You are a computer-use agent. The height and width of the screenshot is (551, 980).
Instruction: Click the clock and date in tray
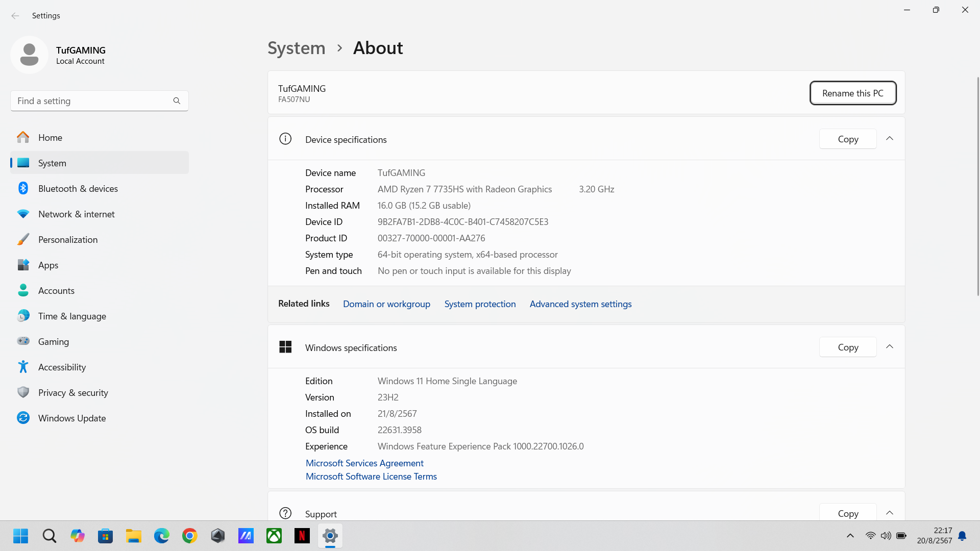coord(934,536)
